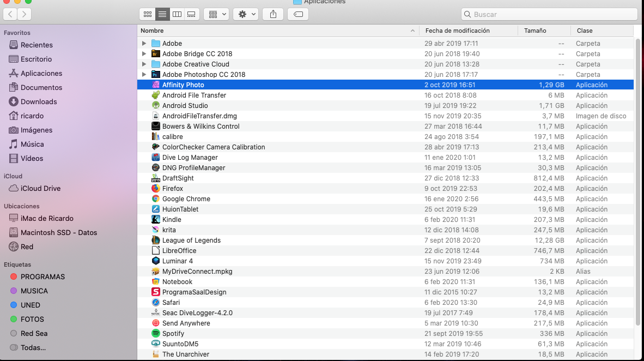Open Downloads in the sidebar
This screenshot has height=361, width=644.
pos(39,101)
